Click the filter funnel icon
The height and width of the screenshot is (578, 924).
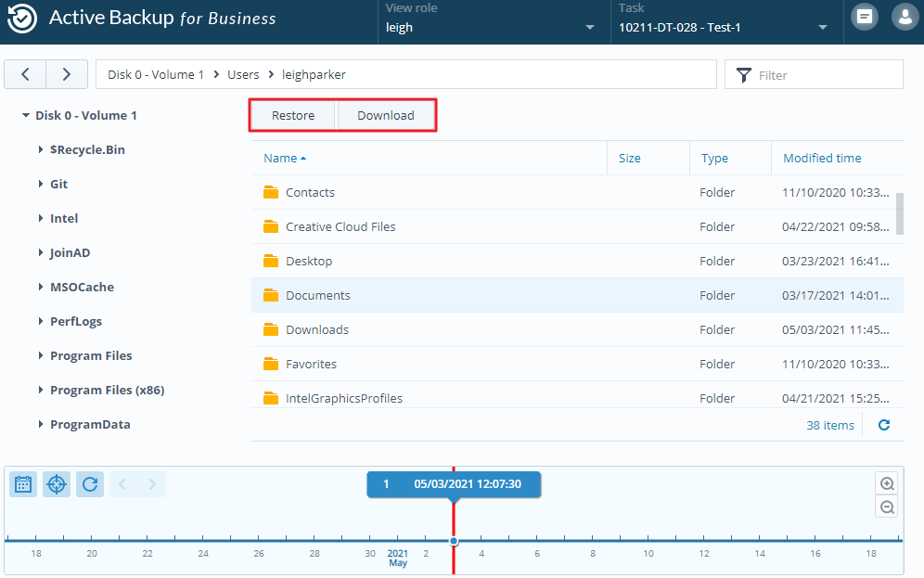click(744, 75)
